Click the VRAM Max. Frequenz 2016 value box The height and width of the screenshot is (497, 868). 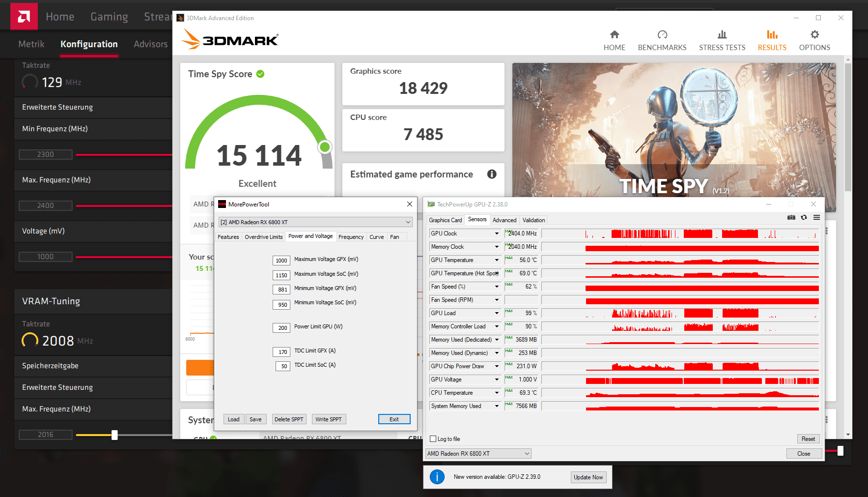pyautogui.click(x=46, y=435)
